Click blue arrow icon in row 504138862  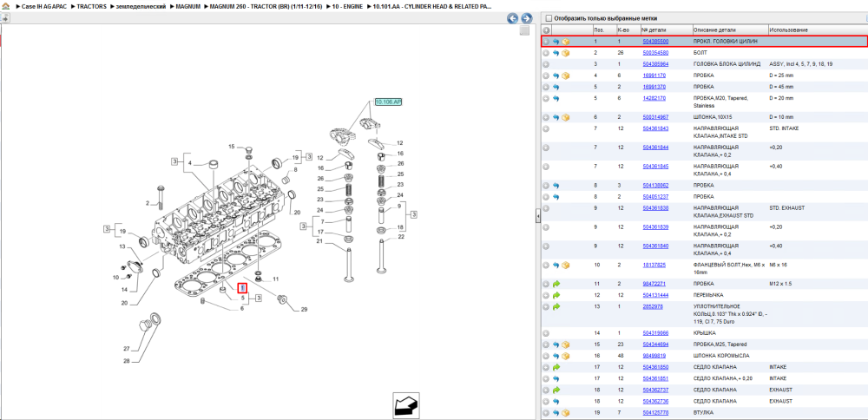pos(556,186)
